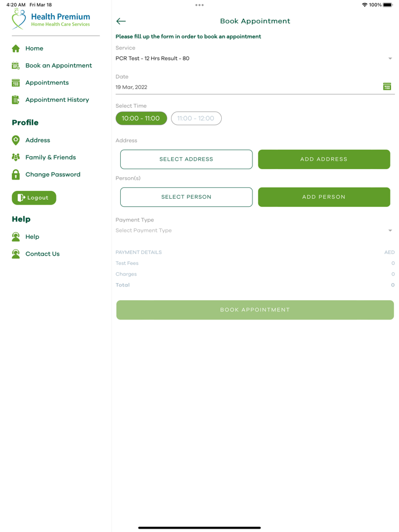Viewport: 399px width, 532px height.
Task: Click the PAYMENT DETAILS heading
Action: (x=139, y=252)
